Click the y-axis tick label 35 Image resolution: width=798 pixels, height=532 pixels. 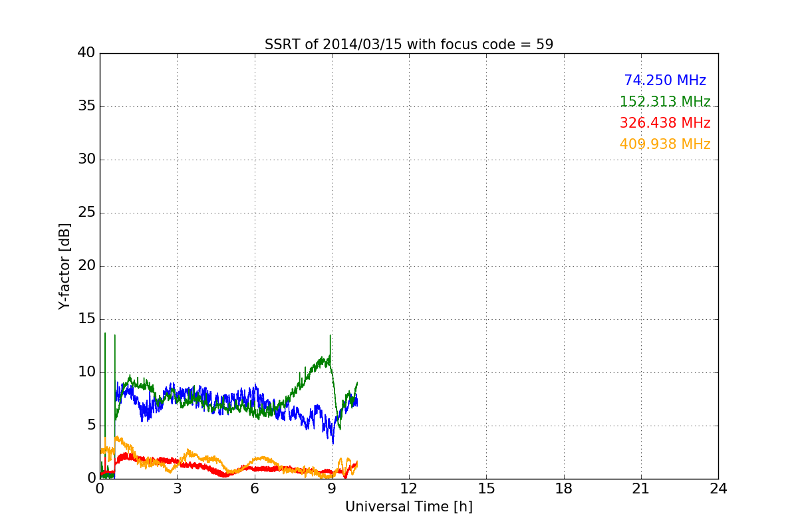click(86, 106)
